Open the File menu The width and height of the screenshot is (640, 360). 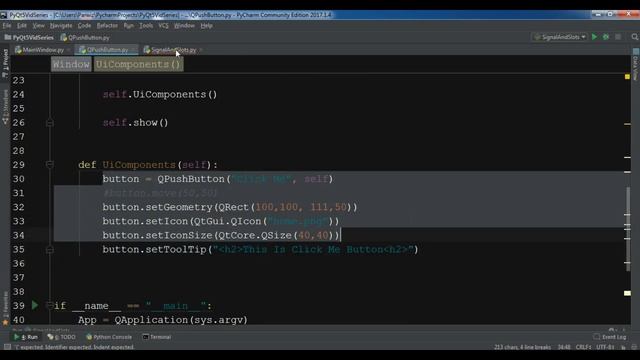tap(7, 25)
